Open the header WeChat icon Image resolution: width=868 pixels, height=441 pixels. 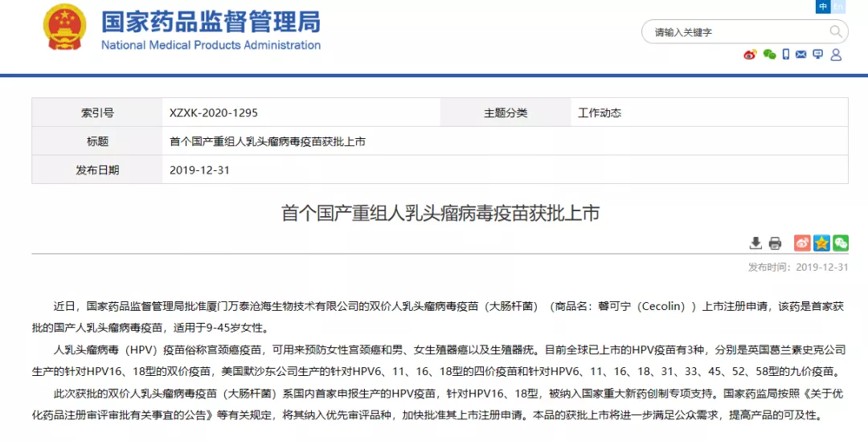[769, 55]
